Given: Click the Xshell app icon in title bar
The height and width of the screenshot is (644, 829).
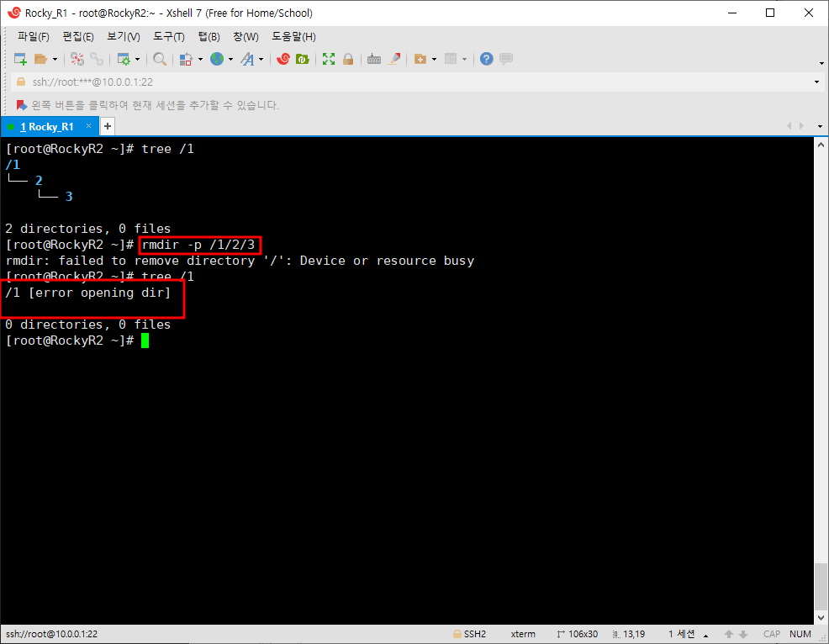Looking at the screenshot, I should click(14, 13).
